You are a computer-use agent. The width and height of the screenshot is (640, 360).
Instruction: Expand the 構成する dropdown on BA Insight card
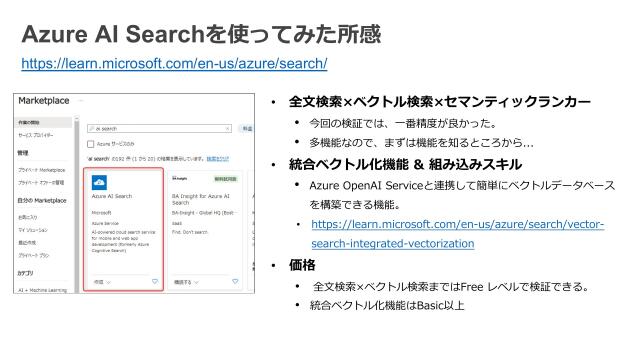(x=186, y=282)
